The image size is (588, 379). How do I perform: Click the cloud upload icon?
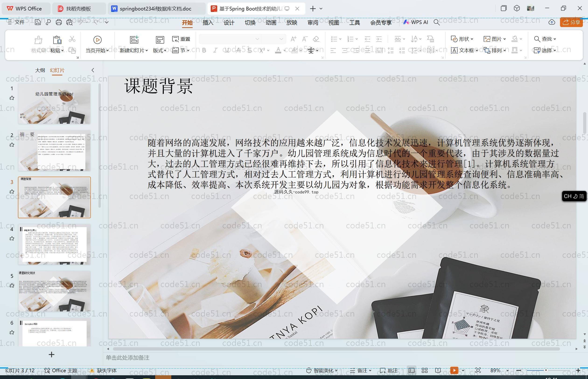pyautogui.click(x=552, y=22)
